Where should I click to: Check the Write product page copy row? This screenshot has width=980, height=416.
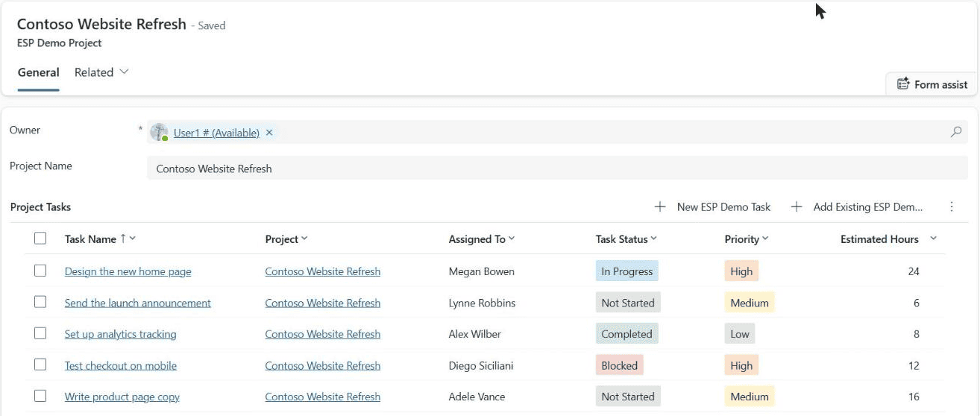(x=40, y=396)
